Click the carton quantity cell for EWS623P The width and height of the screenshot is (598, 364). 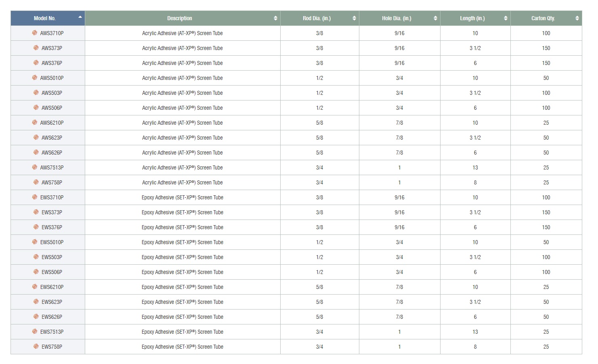[546, 302]
